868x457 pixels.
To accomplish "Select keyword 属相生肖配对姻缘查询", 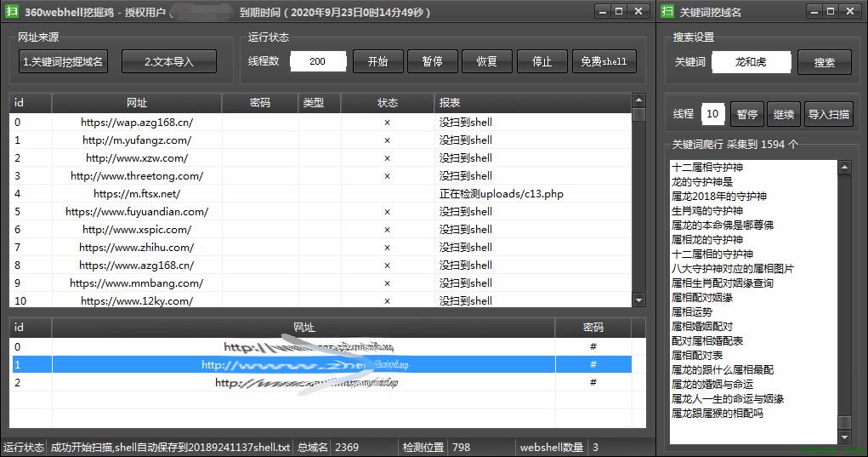I will tap(723, 283).
